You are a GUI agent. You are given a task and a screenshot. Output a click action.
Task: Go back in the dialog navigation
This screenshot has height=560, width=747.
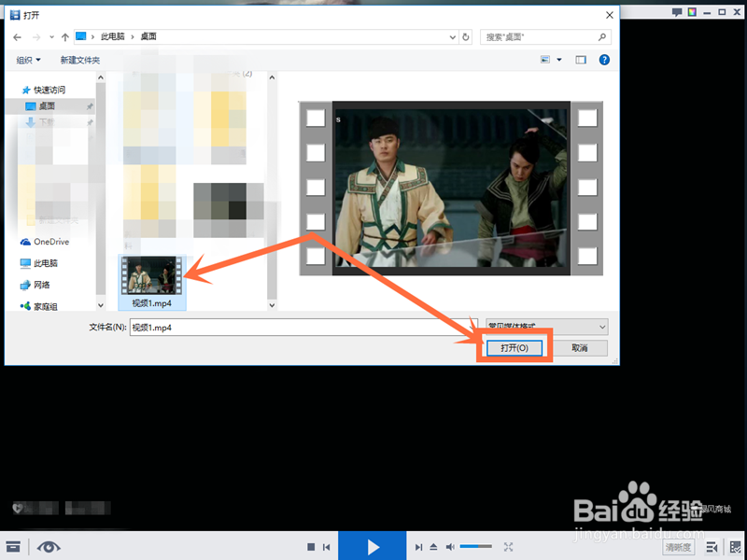tap(18, 37)
